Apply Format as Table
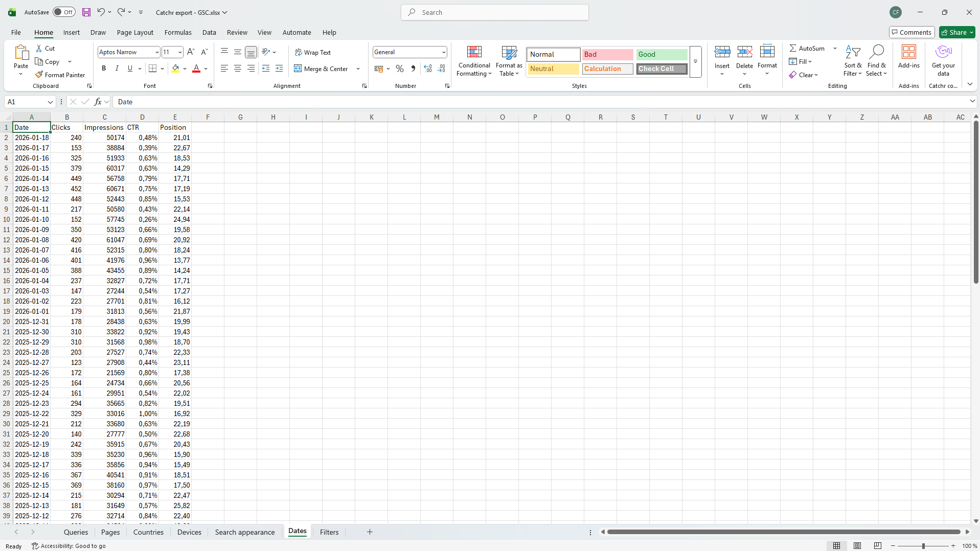This screenshot has width=980, height=551. click(x=508, y=61)
